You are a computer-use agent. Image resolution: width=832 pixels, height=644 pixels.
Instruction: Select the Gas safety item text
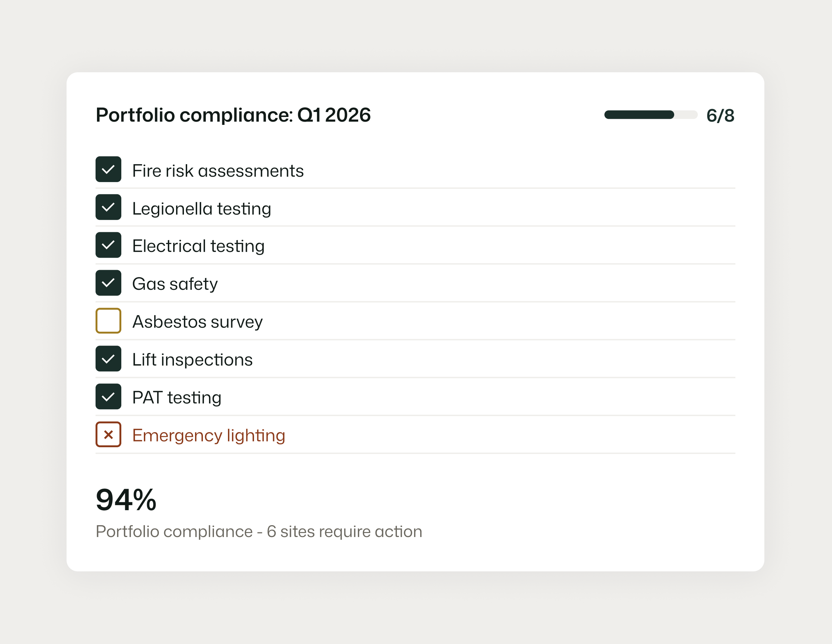[x=175, y=284]
